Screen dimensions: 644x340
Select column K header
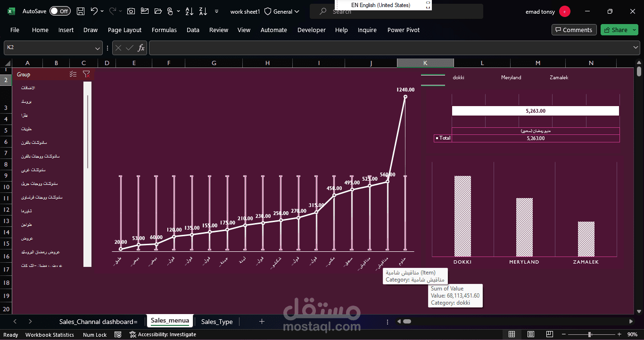click(425, 63)
